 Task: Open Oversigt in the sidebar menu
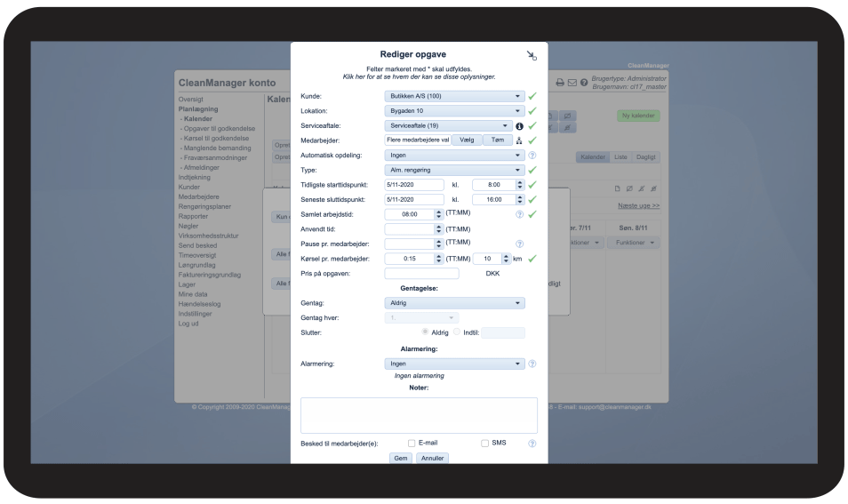pyautogui.click(x=191, y=100)
